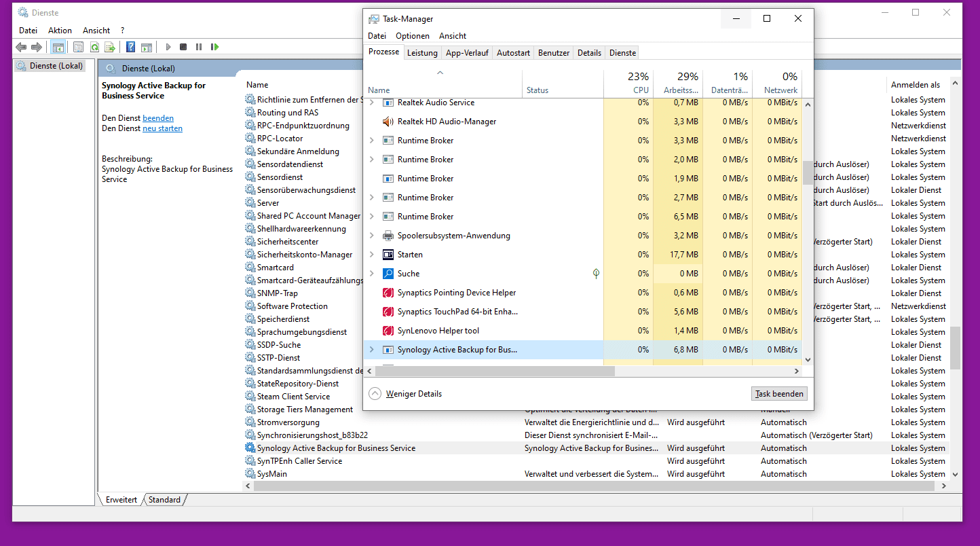980x546 pixels.
Task: Click Task-Manager title bar app icon
Action: click(374, 19)
